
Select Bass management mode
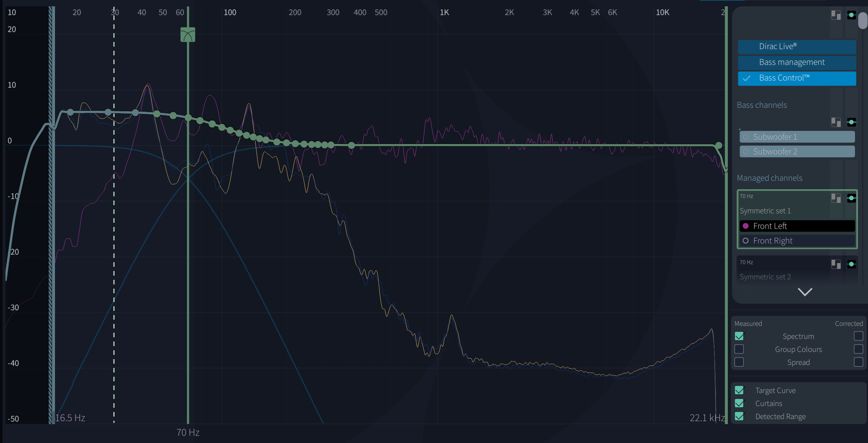(x=797, y=62)
